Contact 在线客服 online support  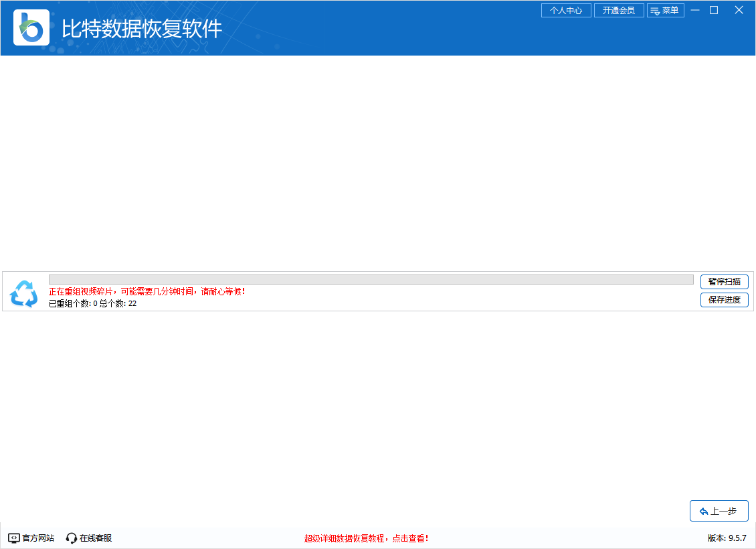(x=89, y=538)
